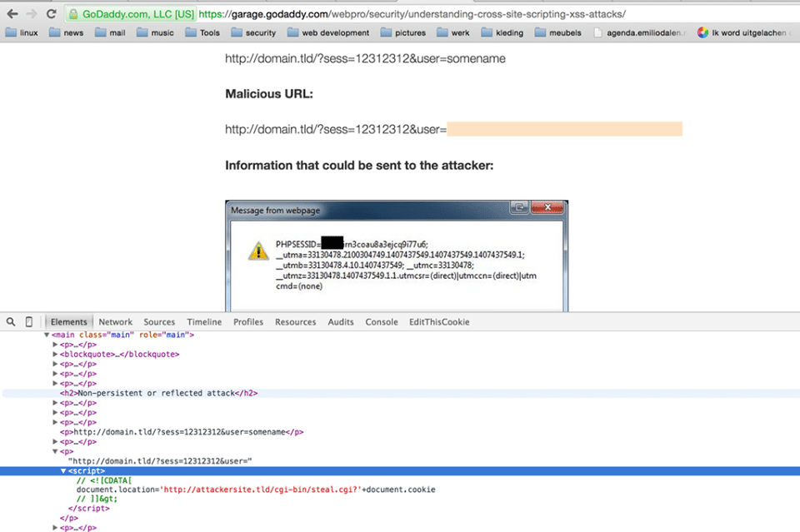Screen dimensions: 800x532
Task: Open the web development bookmarks folder
Action: click(x=328, y=32)
